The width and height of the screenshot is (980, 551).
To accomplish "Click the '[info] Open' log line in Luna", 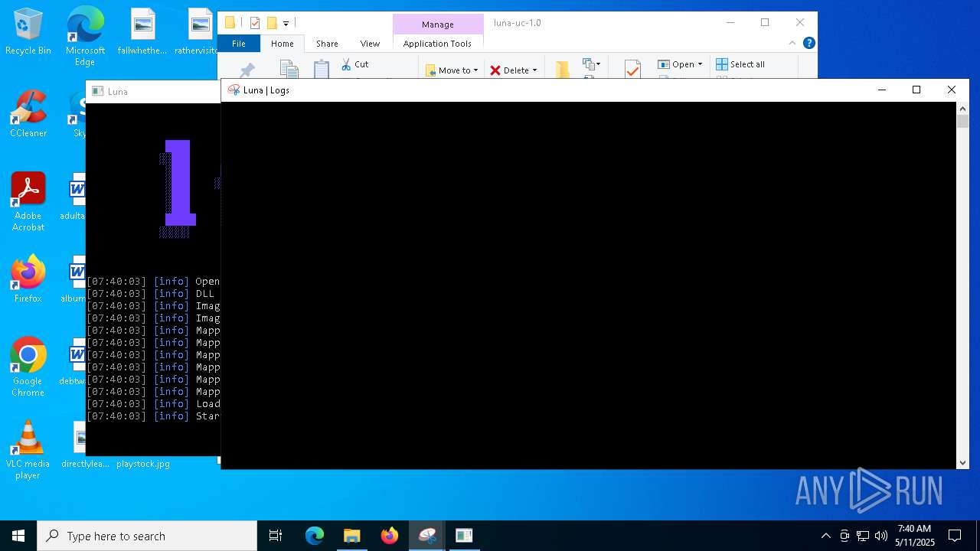I will click(153, 282).
